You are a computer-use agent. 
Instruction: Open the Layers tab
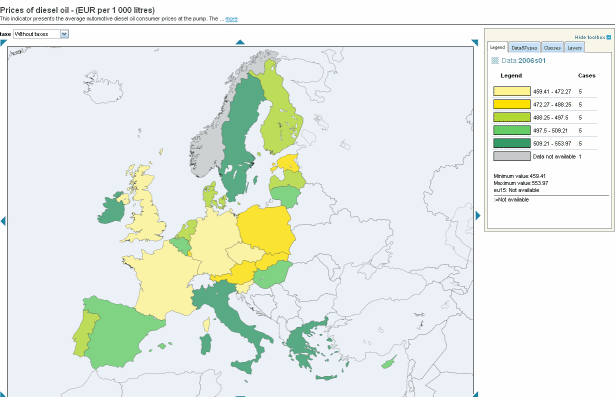(x=575, y=48)
